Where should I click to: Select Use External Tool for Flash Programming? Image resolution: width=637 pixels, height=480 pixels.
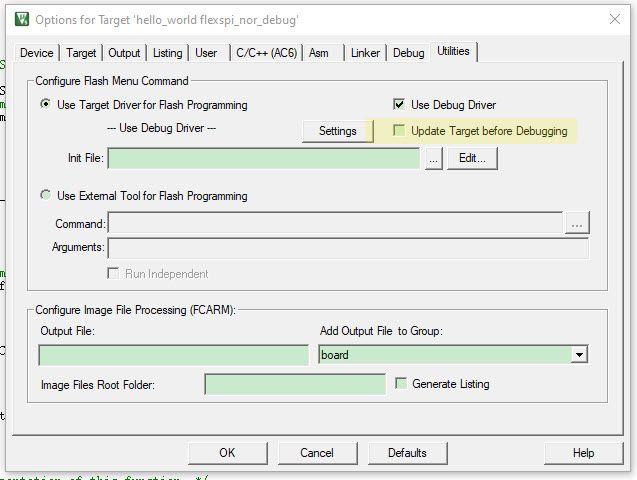point(144,196)
